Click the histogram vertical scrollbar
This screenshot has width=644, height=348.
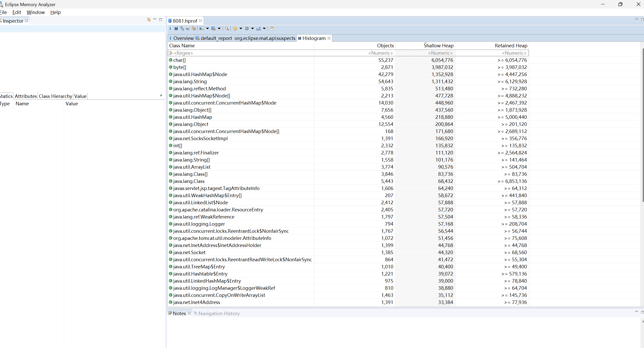coord(643,125)
